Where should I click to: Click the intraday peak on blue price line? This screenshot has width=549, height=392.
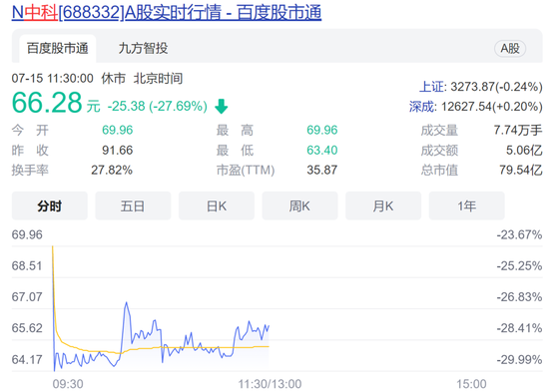point(126,303)
